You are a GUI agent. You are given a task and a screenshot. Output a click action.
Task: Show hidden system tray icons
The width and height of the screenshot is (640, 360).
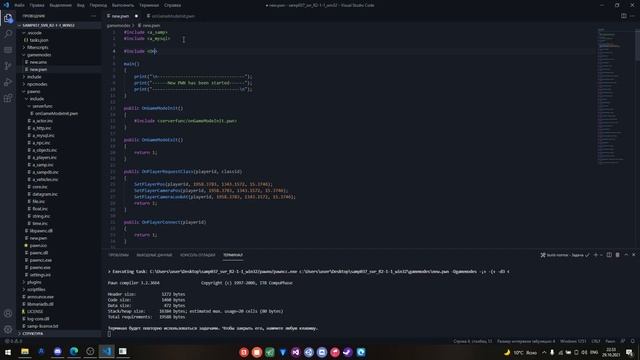coord(544,352)
